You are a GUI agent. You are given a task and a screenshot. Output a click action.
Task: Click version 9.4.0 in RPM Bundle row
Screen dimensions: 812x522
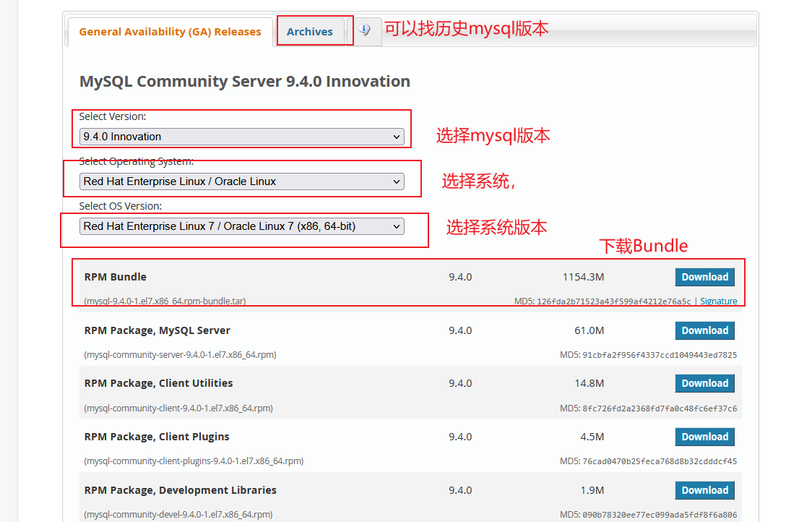pos(460,277)
